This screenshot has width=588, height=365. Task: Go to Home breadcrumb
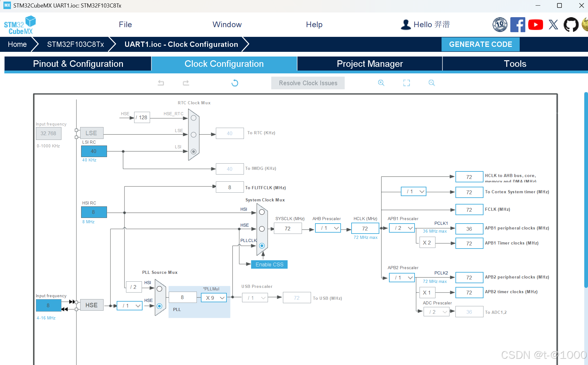[17, 44]
